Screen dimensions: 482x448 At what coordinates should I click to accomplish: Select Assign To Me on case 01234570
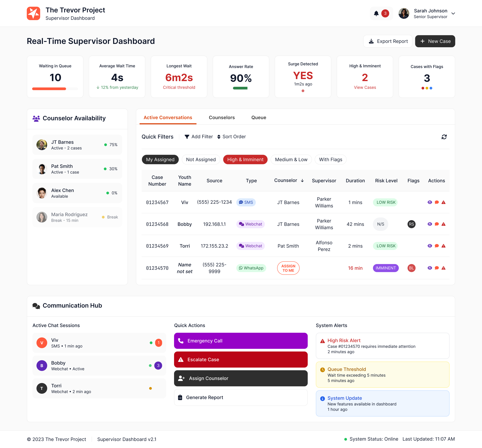(288, 268)
